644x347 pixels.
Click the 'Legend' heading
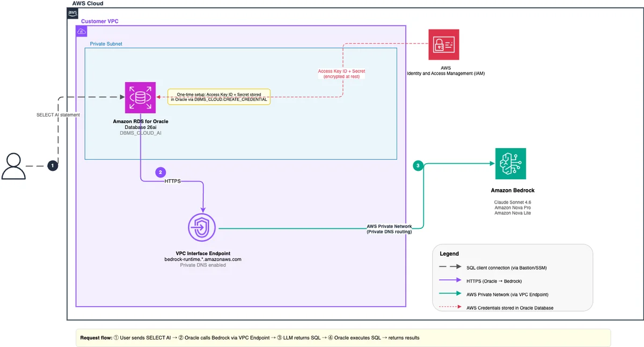449,254
